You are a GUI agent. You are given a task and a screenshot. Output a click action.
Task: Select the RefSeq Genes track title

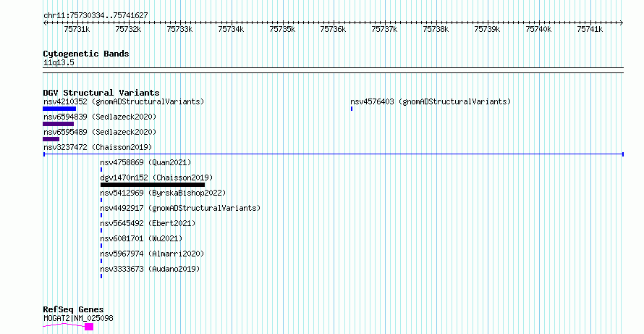[73, 309]
